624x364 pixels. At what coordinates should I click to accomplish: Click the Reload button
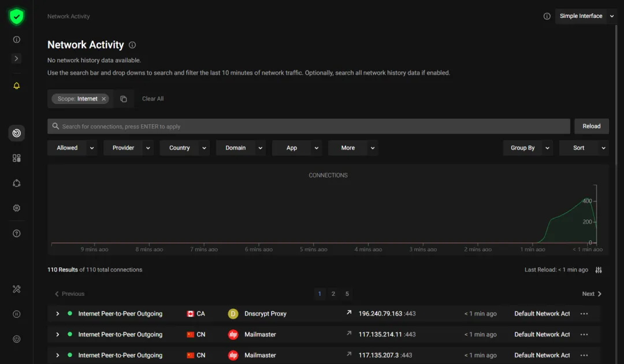[592, 126]
